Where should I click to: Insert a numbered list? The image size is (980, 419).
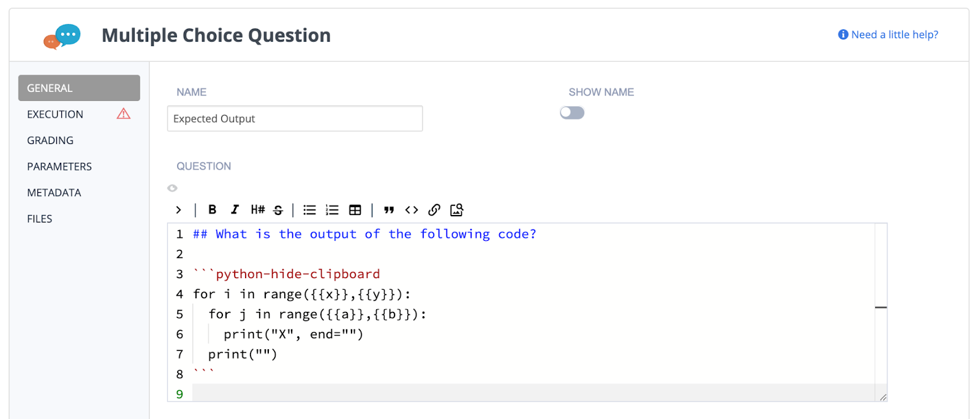click(x=332, y=210)
